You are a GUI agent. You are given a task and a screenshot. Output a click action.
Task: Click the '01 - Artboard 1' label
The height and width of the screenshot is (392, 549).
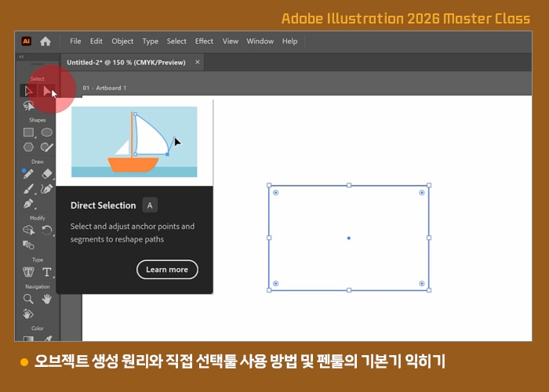tap(104, 88)
